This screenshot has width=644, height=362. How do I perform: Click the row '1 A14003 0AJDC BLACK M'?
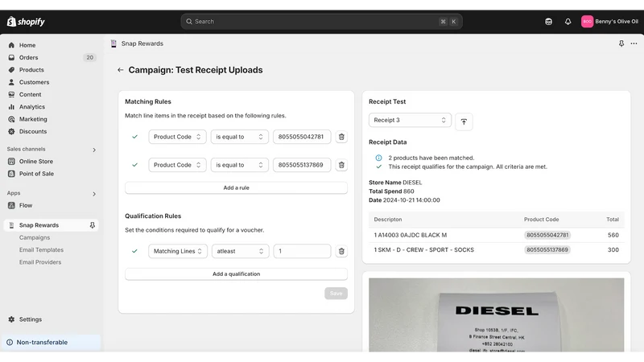coord(497,235)
